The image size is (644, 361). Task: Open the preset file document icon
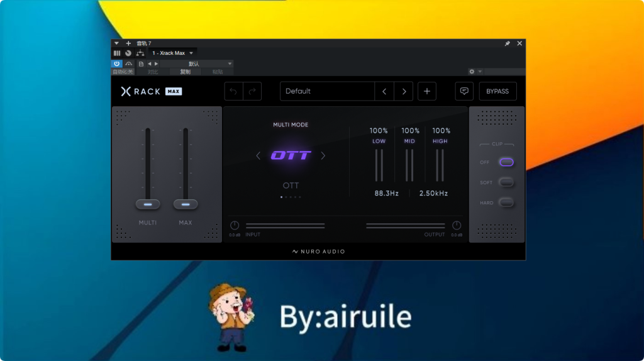[141, 64]
